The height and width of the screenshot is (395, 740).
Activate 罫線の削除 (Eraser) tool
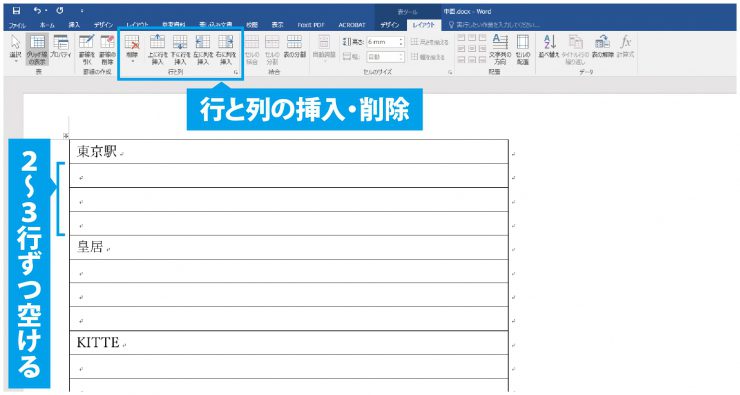pos(107,49)
